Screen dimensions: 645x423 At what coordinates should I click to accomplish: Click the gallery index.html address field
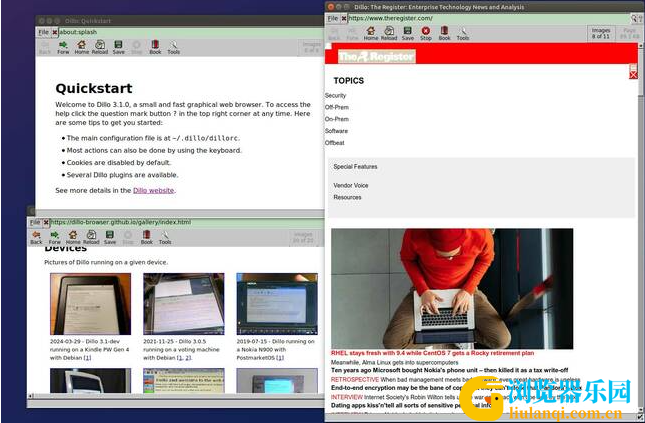187,223
